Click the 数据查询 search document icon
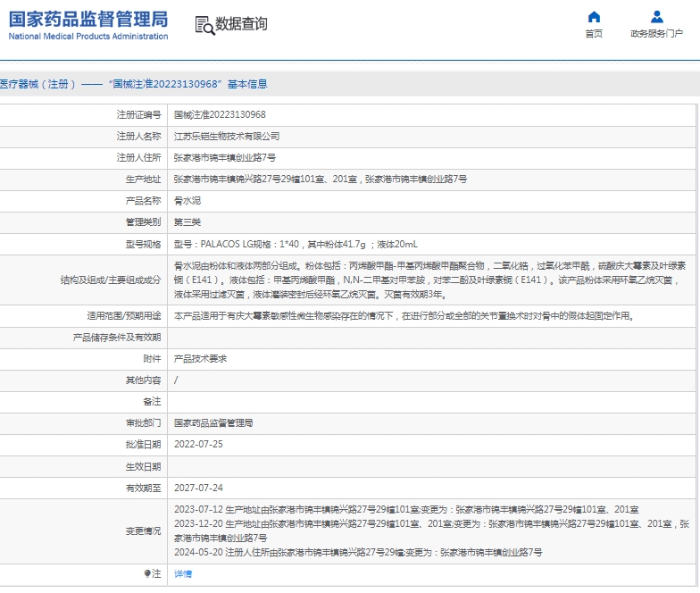The image size is (700, 593). coord(204,25)
